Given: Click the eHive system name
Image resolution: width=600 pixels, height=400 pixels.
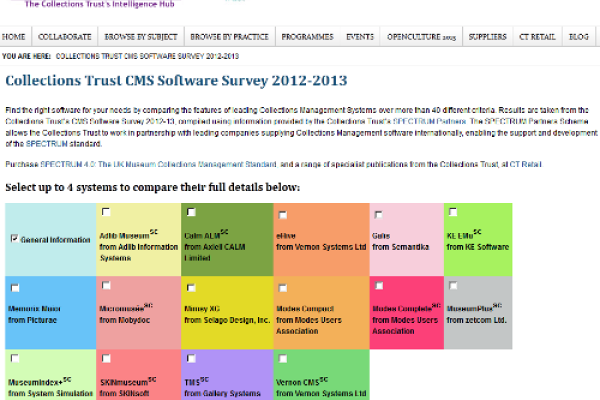Looking at the screenshot, I should pyautogui.click(x=286, y=236).
